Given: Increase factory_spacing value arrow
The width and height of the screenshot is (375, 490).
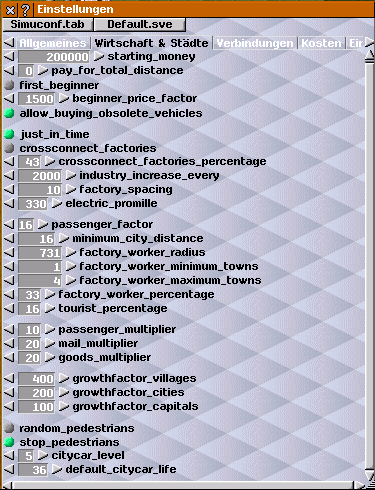Looking at the screenshot, I should tap(71, 190).
